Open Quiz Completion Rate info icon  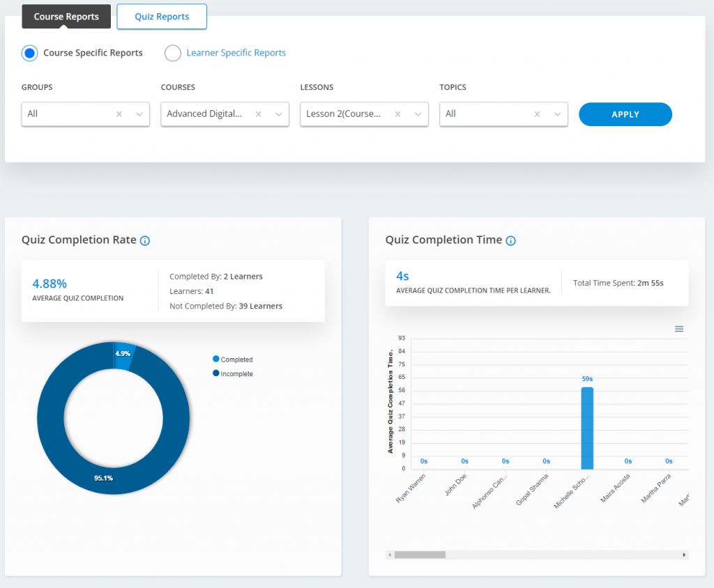click(x=145, y=241)
